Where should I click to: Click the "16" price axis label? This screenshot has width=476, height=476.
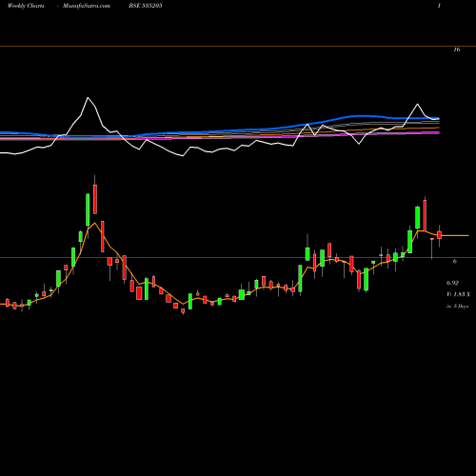tap(457, 50)
